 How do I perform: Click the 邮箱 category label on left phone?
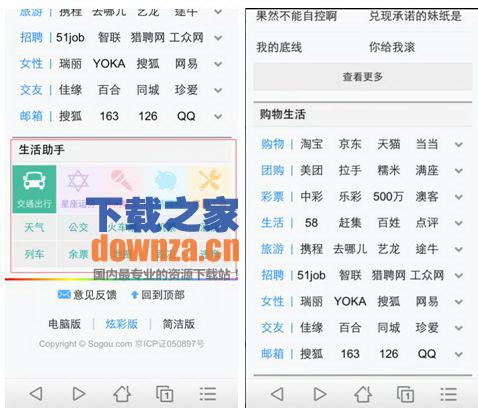[31, 116]
